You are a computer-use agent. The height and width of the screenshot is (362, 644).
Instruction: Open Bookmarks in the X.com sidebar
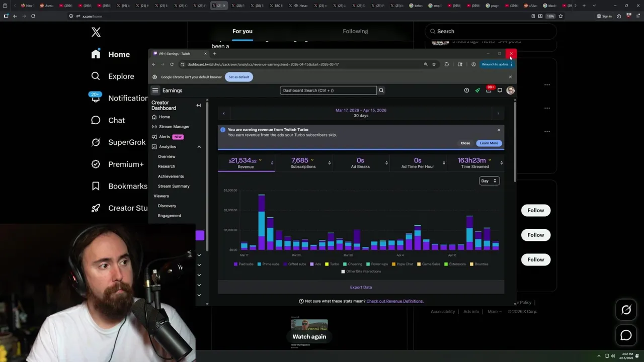click(x=119, y=186)
